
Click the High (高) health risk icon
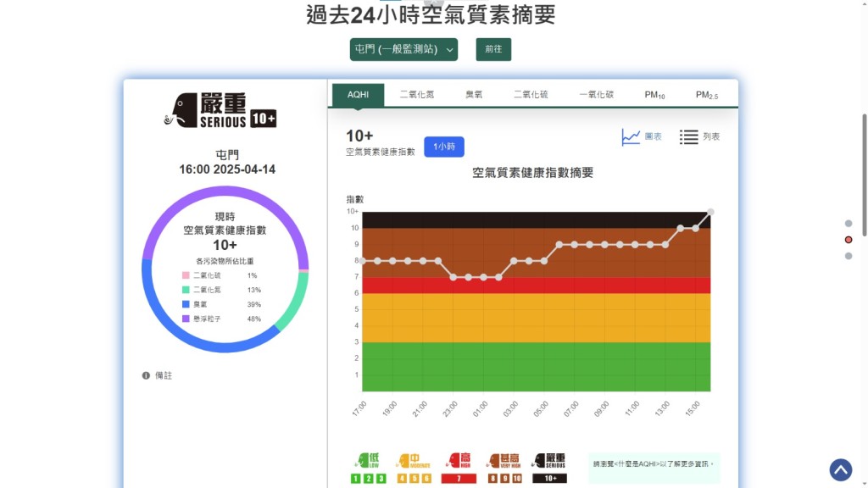459,461
